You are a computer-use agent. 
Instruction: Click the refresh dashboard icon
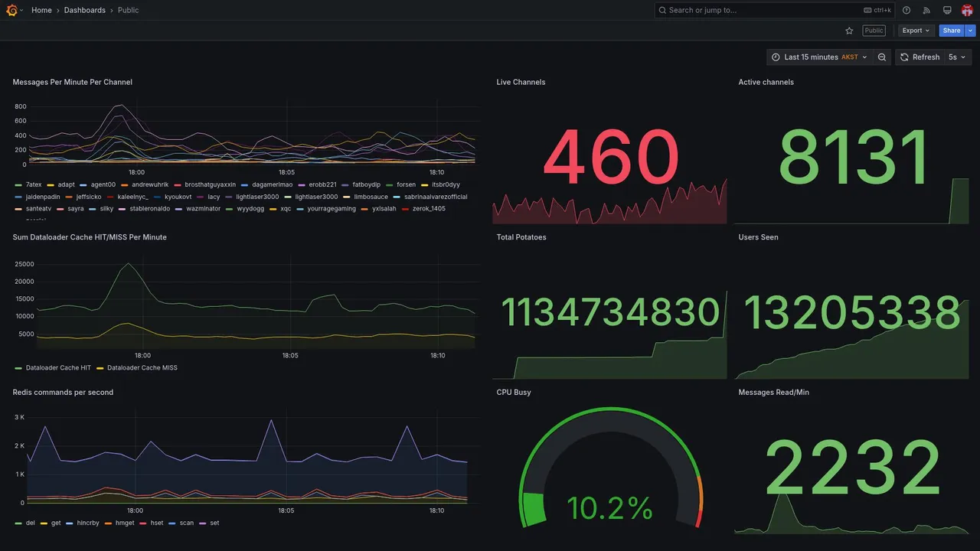tap(904, 57)
